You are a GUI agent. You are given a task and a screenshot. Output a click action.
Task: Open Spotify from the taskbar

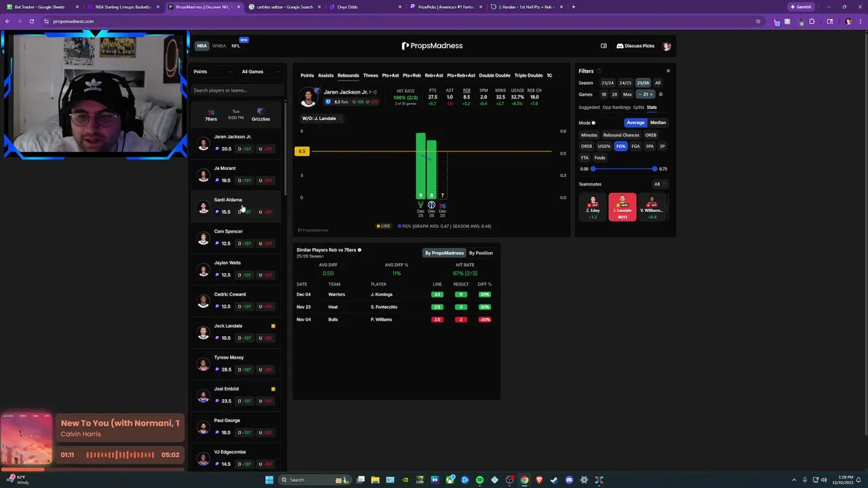pos(479,480)
